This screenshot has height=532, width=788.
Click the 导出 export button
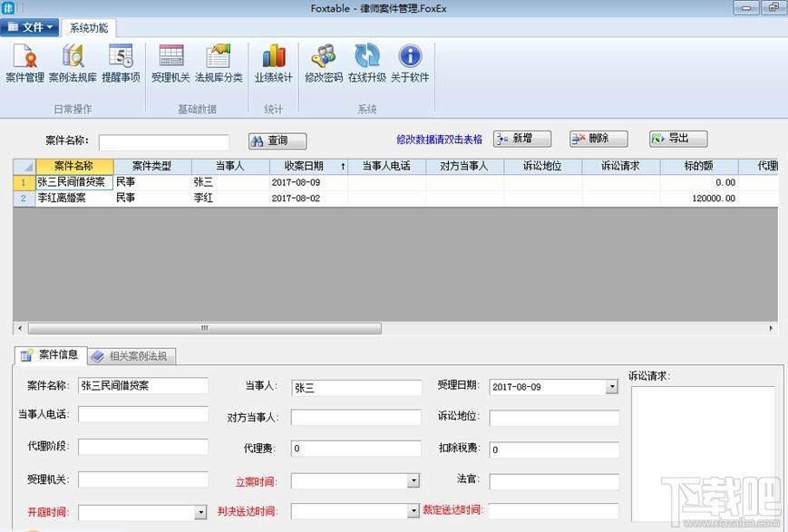coord(678,139)
